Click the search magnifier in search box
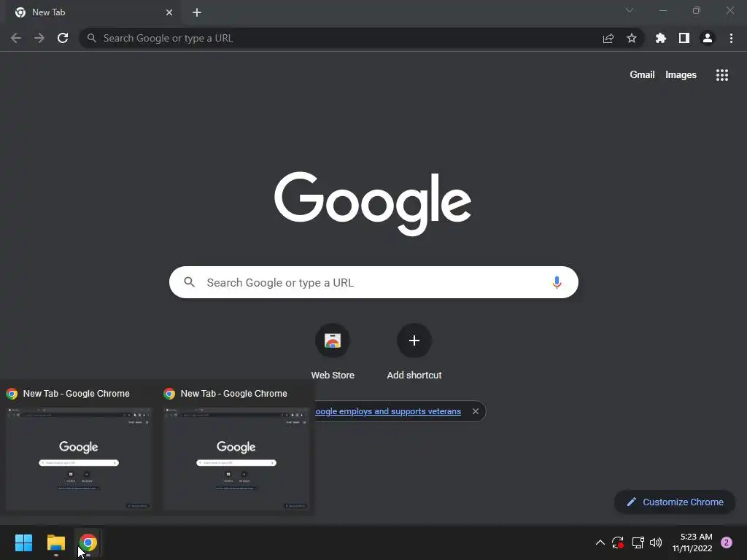This screenshot has height=560, width=747. [x=190, y=282]
